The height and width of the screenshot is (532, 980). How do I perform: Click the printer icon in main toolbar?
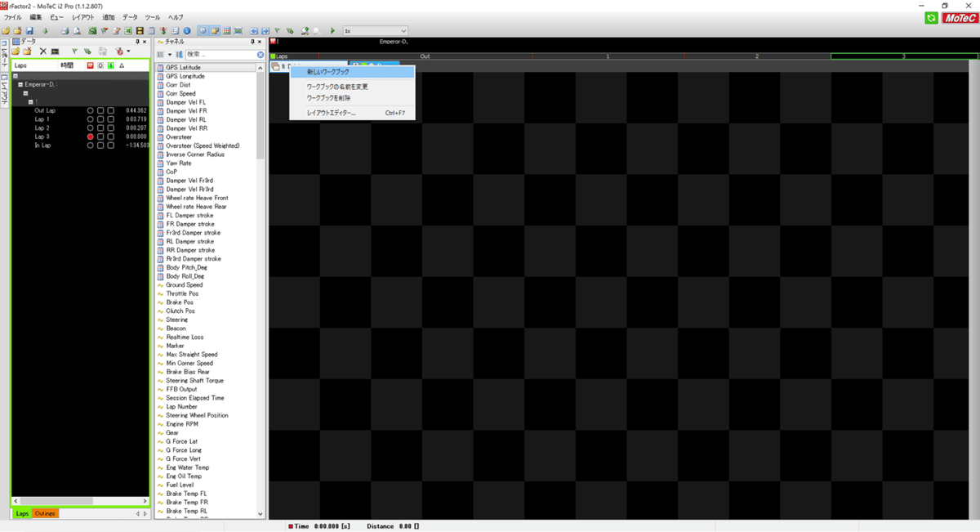65,30
